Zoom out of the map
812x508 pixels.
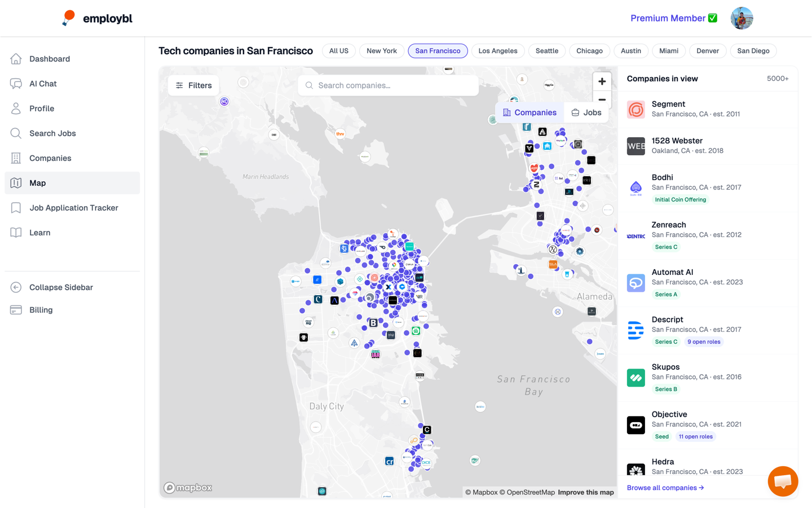click(x=602, y=99)
